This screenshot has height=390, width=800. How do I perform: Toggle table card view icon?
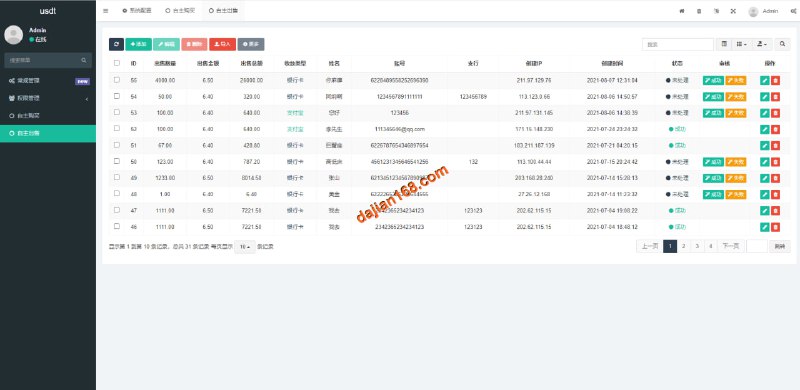coord(724,44)
